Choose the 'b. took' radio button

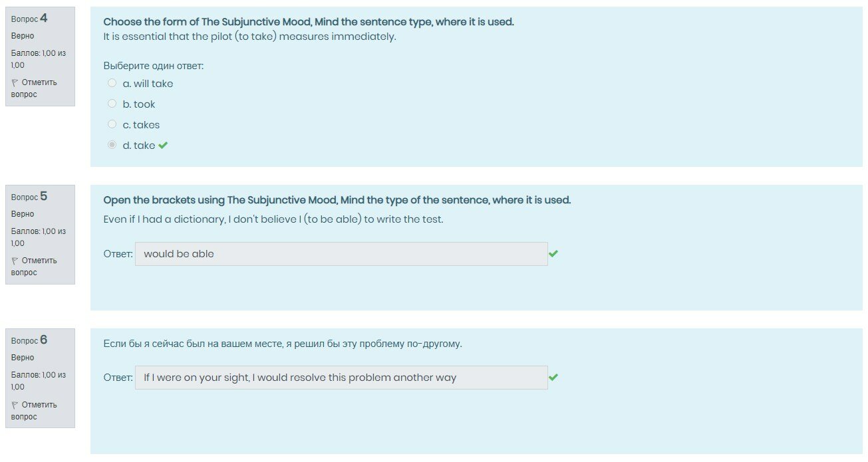pos(112,104)
